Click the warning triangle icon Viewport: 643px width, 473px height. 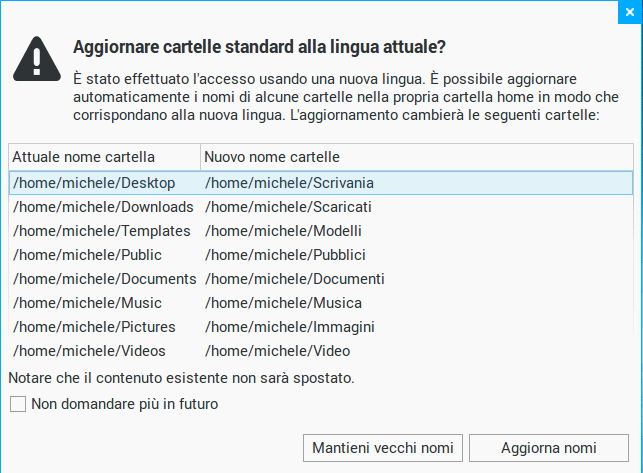coord(37,59)
